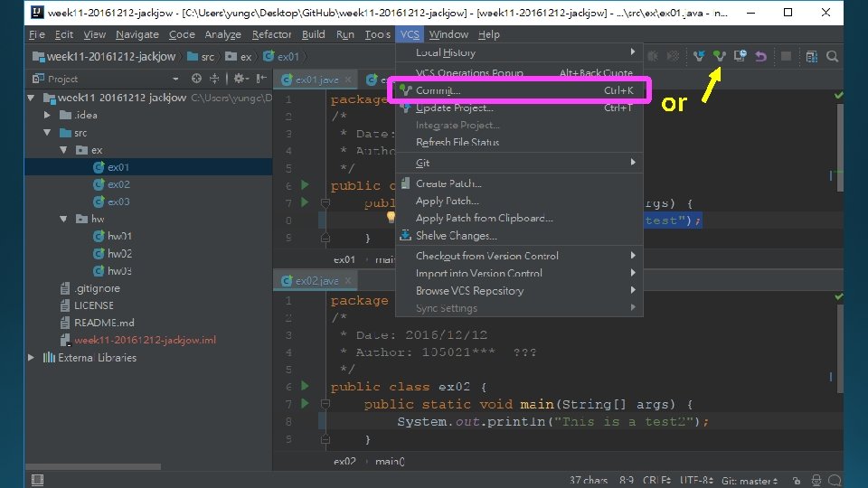The height and width of the screenshot is (488, 868).
Task: Open Import into Version Control submenu
Action: pyautogui.click(x=519, y=273)
